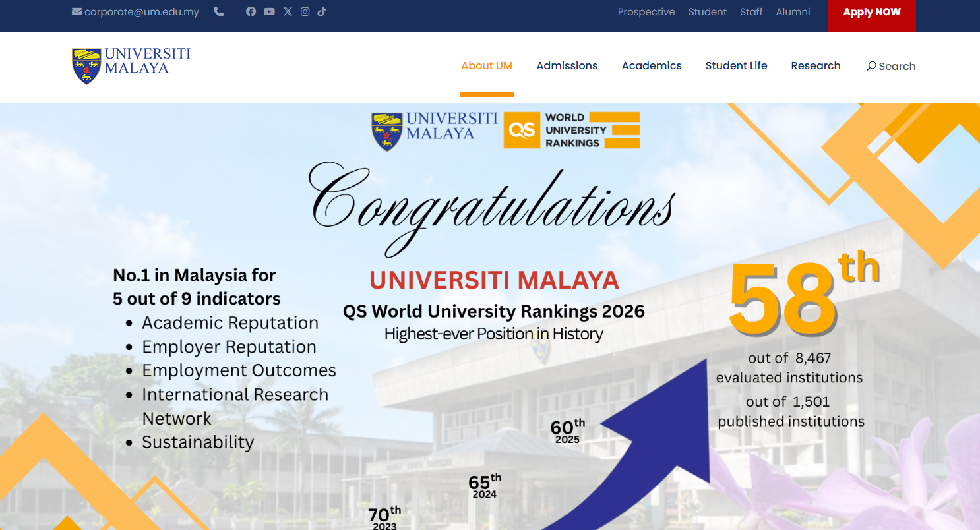This screenshot has width=980, height=530.
Task: Click the X (Twitter) icon
Action: click(288, 11)
